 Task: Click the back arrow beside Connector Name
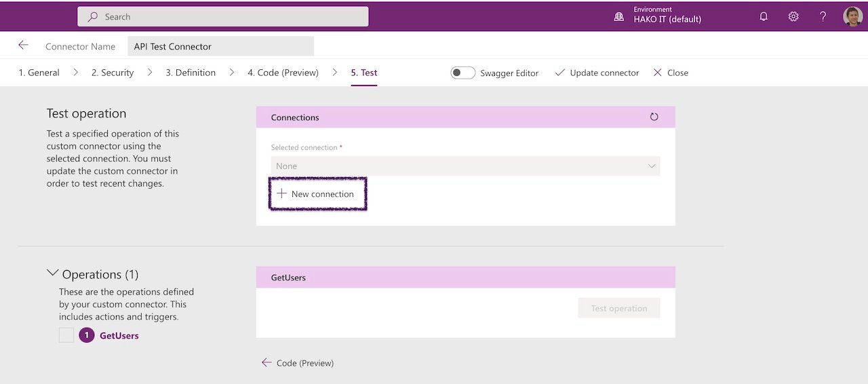(23, 45)
